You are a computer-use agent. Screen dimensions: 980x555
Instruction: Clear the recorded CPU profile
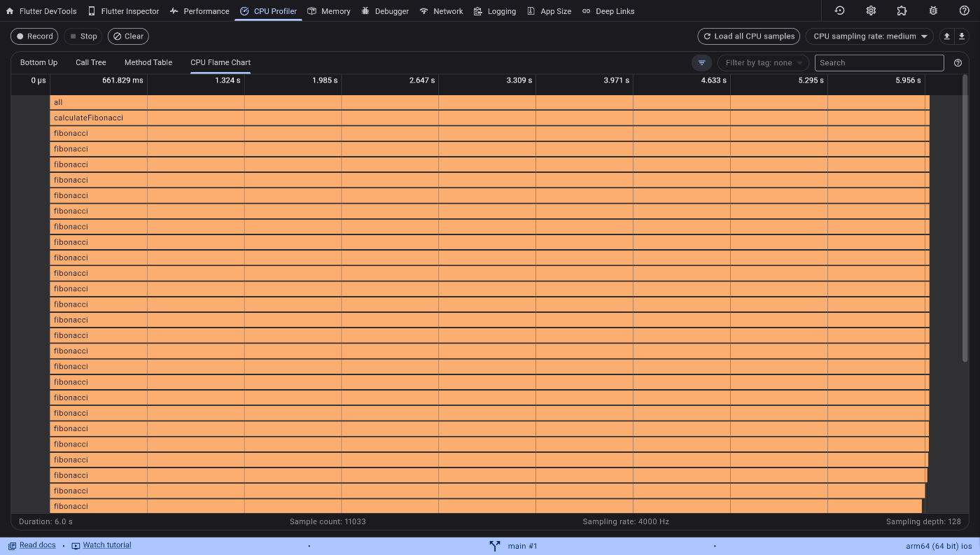(128, 36)
